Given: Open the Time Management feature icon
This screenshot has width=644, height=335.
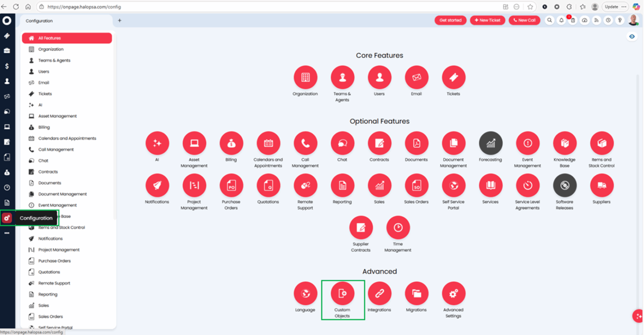Looking at the screenshot, I should click(x=398, y=227).
